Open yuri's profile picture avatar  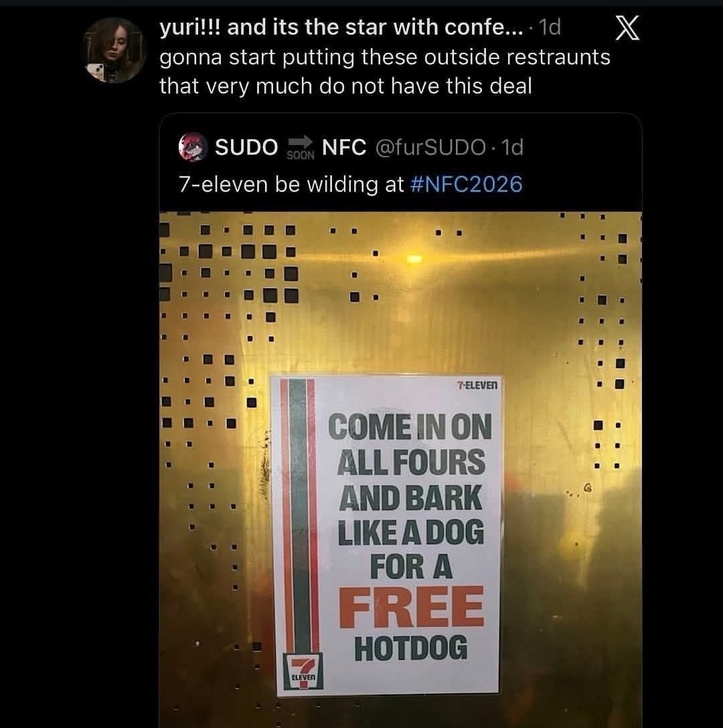(x=113, y=50)
